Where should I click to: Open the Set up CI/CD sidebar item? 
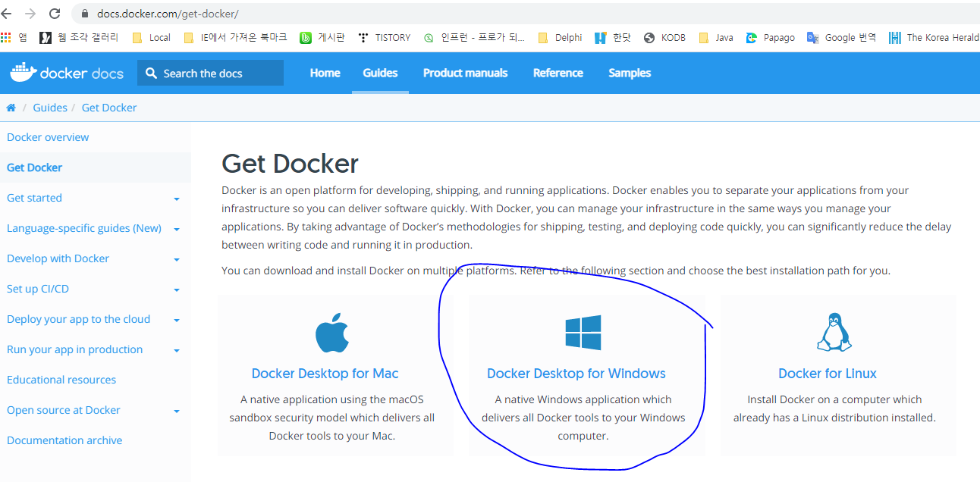pyautogui.click(x=38, y=289)
